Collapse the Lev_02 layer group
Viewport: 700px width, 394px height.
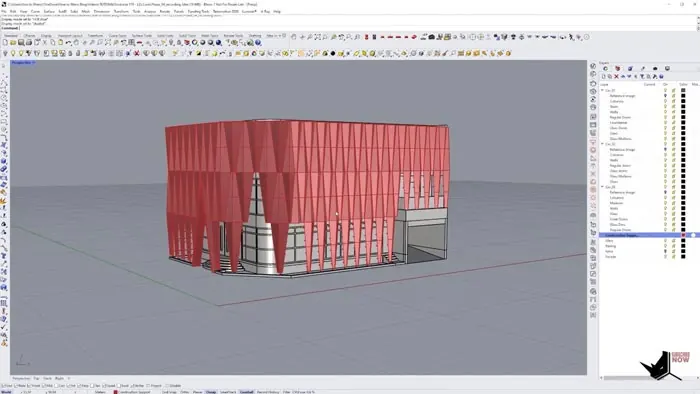tap(602, 144)
